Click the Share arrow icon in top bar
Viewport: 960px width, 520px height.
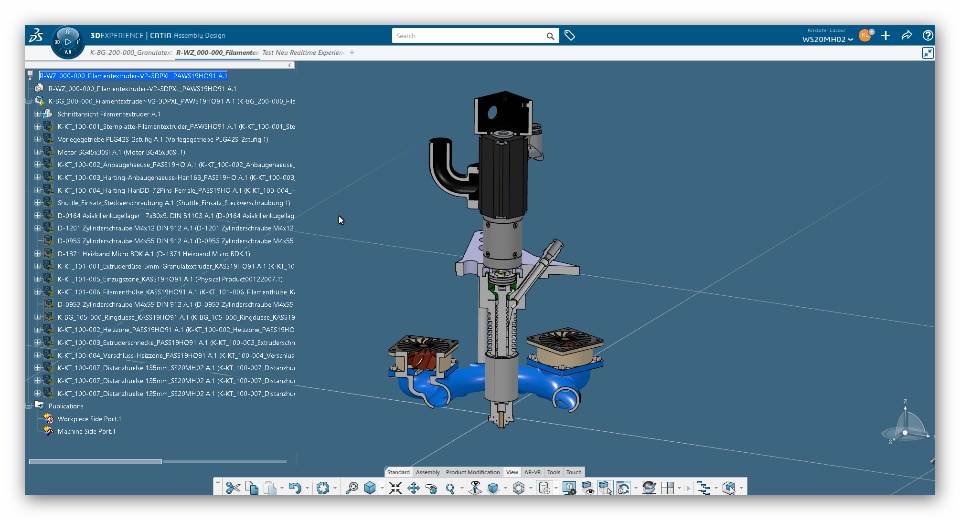907,36
